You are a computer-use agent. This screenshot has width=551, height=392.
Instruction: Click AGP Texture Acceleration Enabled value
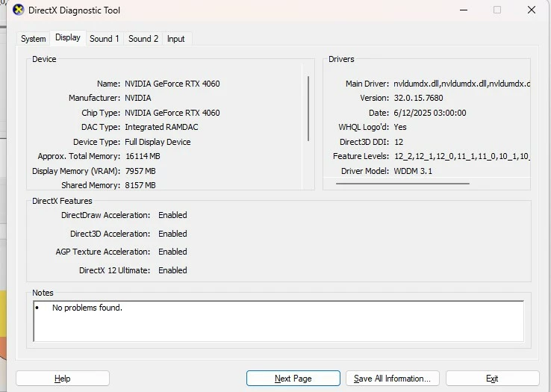coord(172,252)
